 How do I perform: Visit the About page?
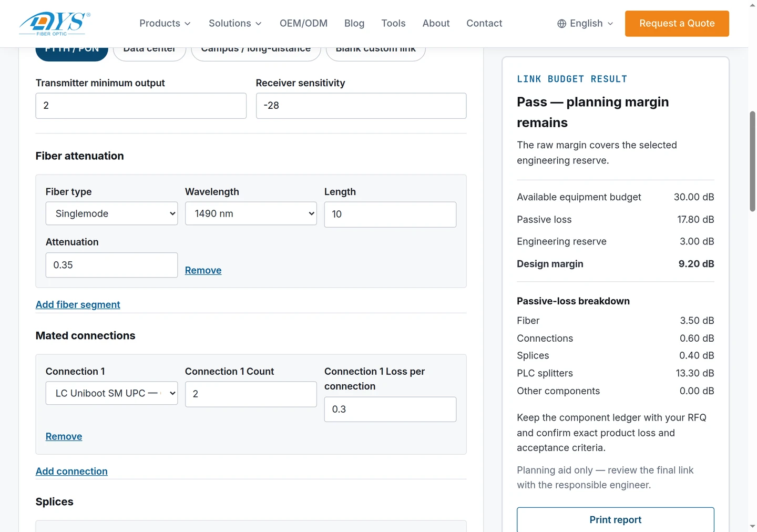tap(436, 23)
